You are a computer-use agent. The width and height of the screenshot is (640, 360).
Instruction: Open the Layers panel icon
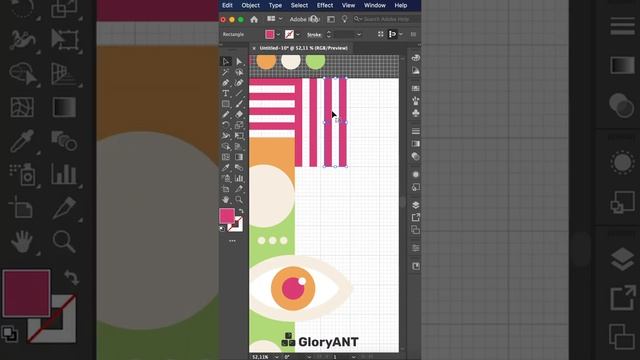(x=416, y=205)
